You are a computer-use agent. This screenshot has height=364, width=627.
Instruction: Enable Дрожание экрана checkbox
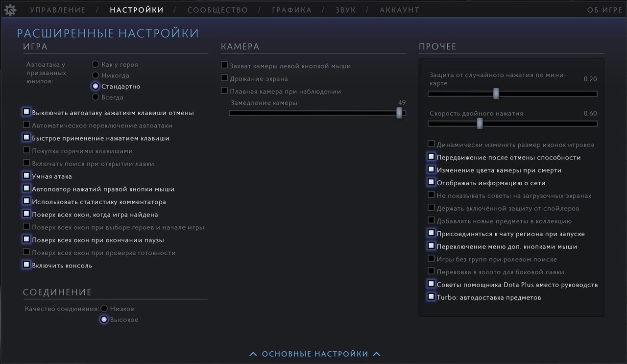(x=224, y=78)
